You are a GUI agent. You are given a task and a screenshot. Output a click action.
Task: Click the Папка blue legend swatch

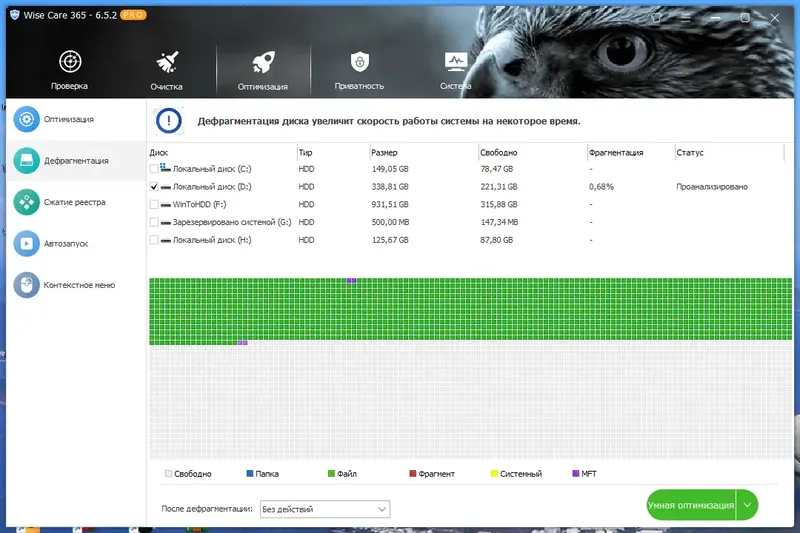click(250, 474)
